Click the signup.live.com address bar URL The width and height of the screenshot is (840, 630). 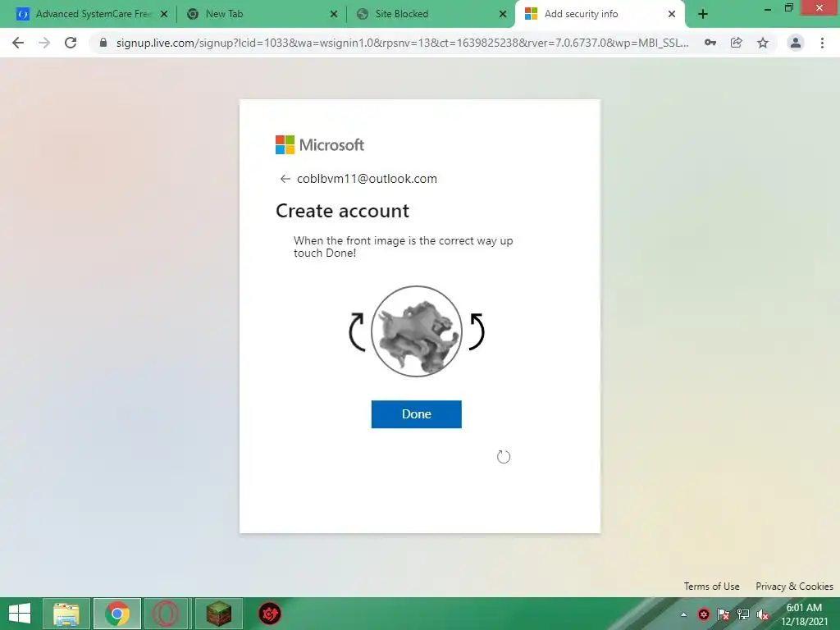402,43
